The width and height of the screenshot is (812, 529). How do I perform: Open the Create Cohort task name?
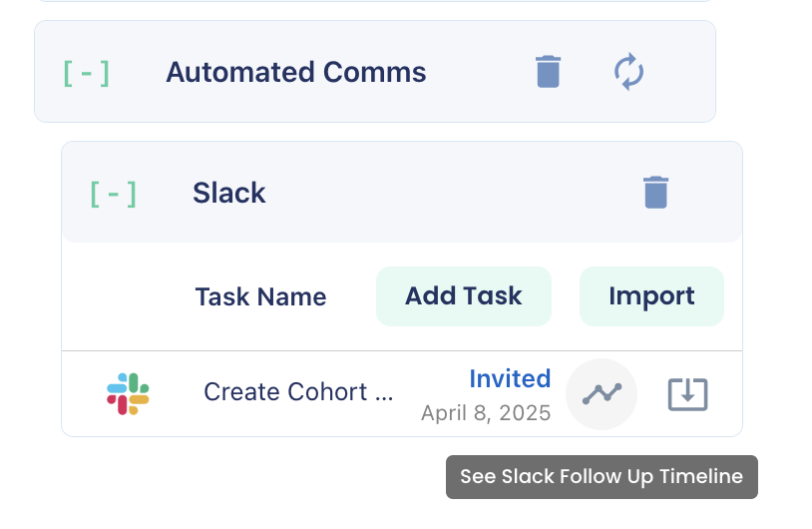(298, 391)
